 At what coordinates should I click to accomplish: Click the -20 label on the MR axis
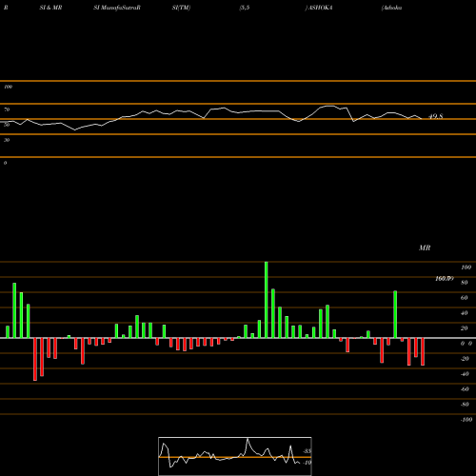coord(465,359)
